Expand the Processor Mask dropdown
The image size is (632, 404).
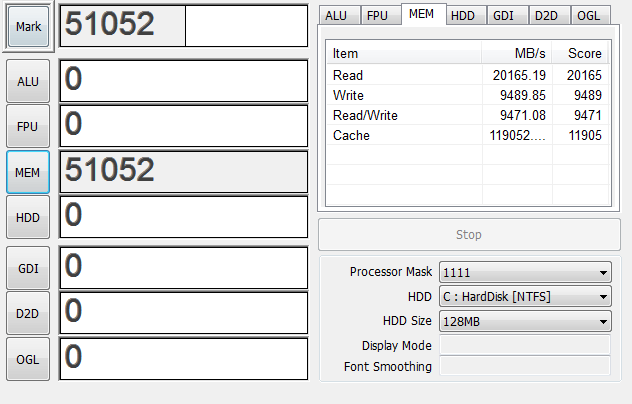click(525, 272)
